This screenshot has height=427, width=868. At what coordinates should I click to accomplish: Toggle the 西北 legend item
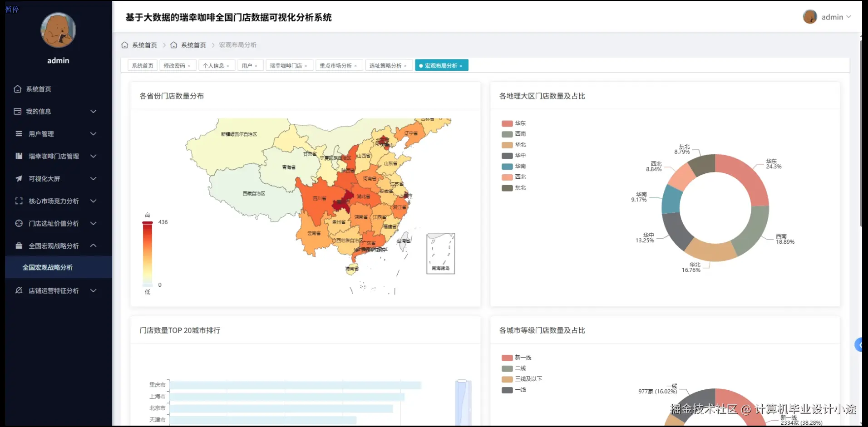click(x=513, y=177)
